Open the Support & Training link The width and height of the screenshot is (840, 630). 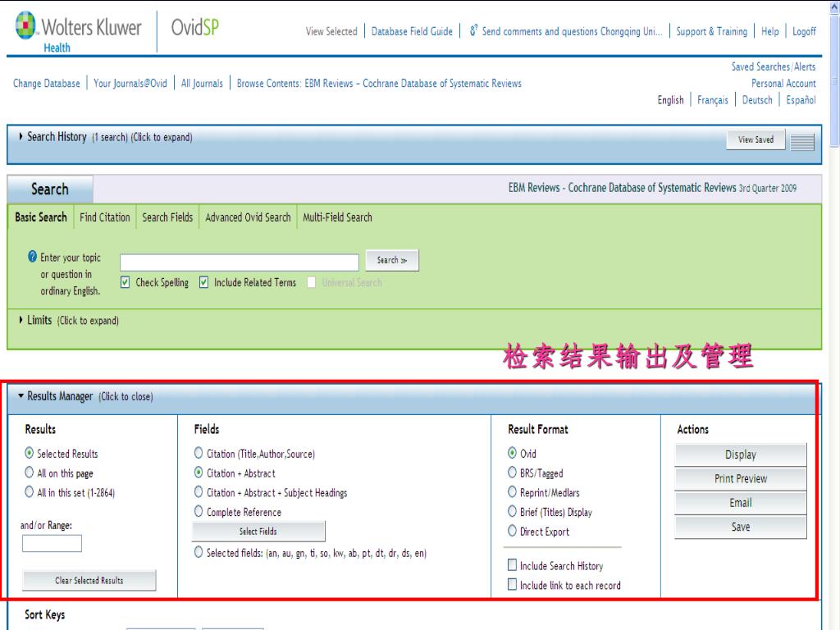coord(711,32)
